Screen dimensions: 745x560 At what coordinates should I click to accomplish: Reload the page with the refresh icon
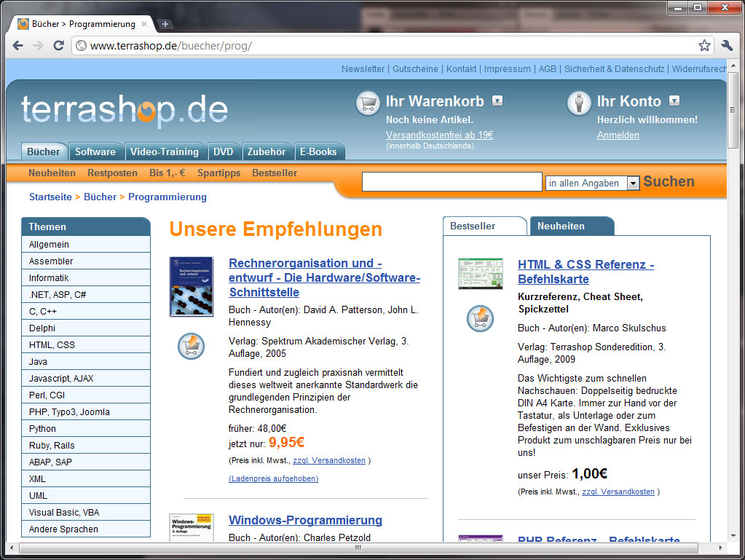pyautogui.click(x=59, y=45)
